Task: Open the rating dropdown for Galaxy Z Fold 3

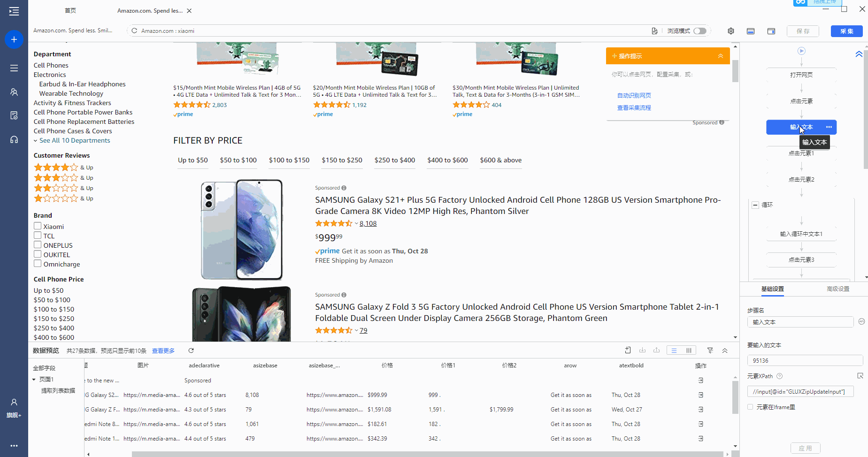Action: [x=356, y=331]
